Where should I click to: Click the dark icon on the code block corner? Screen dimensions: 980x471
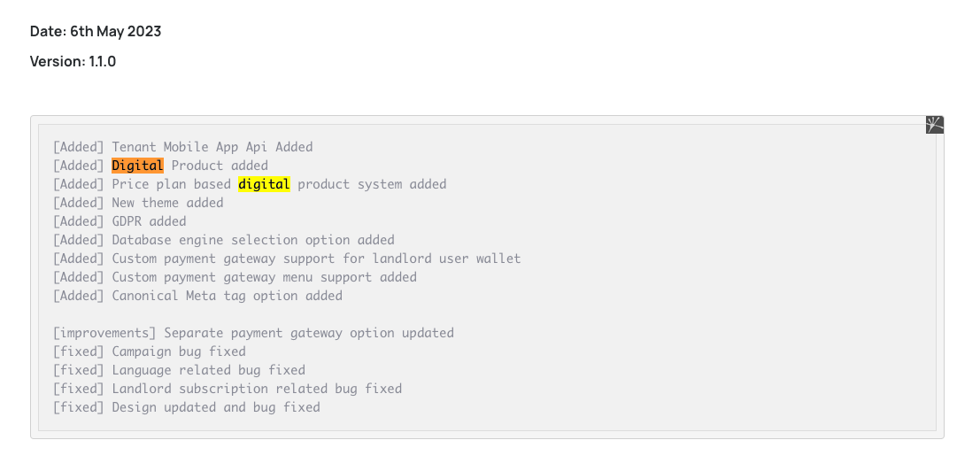934,125
